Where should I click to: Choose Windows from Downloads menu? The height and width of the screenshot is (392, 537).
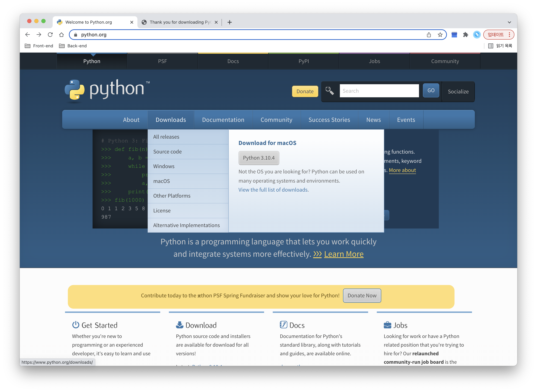[x=188, y=166]
